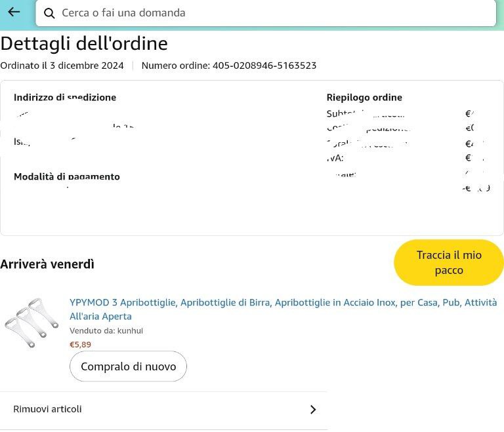Image resolution: width=504 pixels, height=432 pixels.
Task: Click 'Compralo di nuovo' button
Action: [128, 366]
